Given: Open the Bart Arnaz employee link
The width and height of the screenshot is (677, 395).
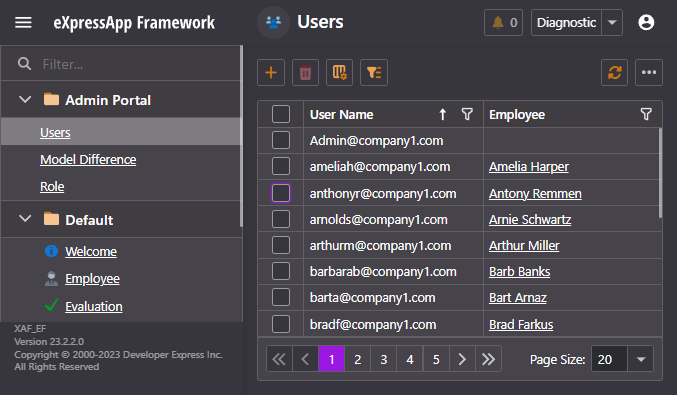Looking at the screenshot, I should coord(518,297).
